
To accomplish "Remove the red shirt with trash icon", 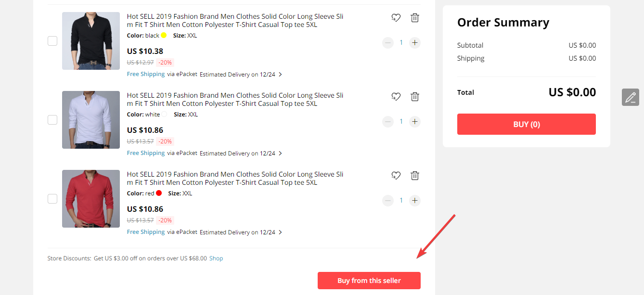I will click(x=415, y=176).
